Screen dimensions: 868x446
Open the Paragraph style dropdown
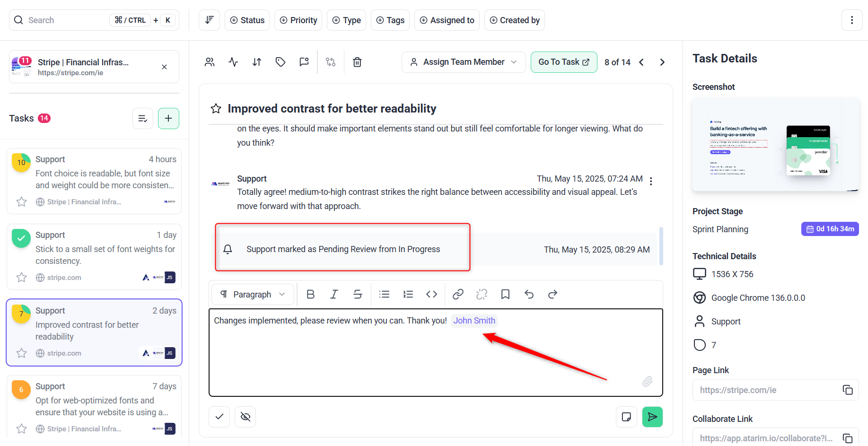coord(253,294)
